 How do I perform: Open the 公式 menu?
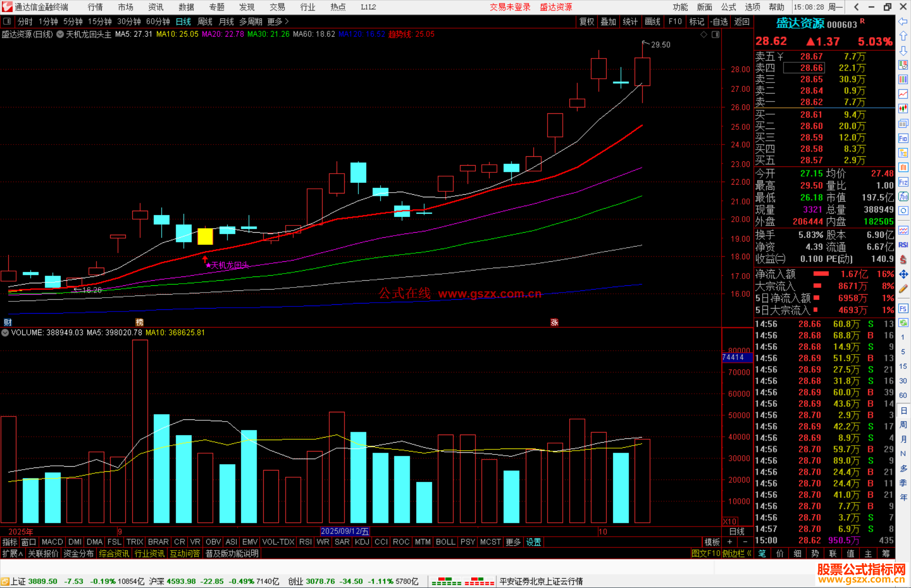(x=728, y=7)
